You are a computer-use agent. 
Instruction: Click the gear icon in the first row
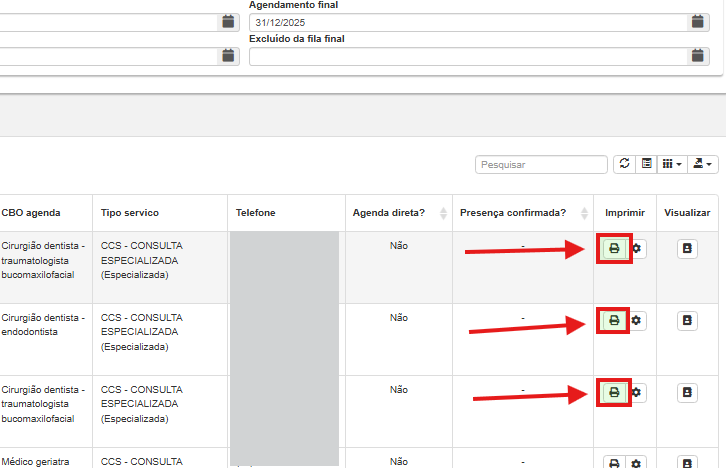636,249
